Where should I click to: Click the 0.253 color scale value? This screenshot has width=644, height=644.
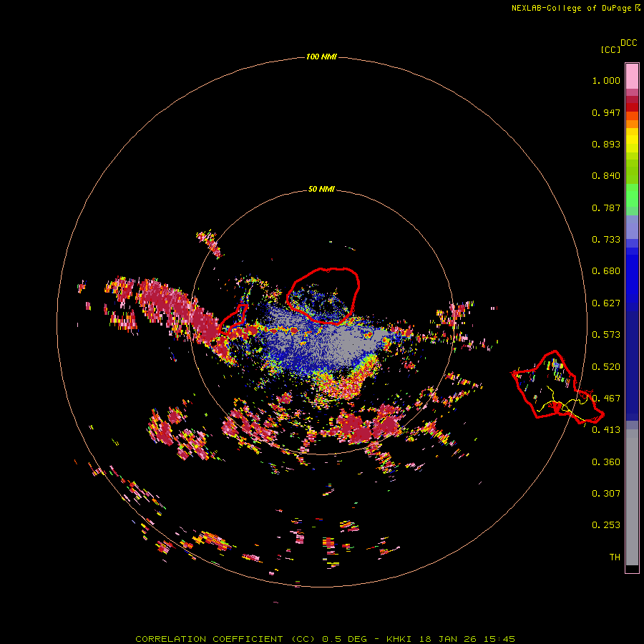click(606, 525)
